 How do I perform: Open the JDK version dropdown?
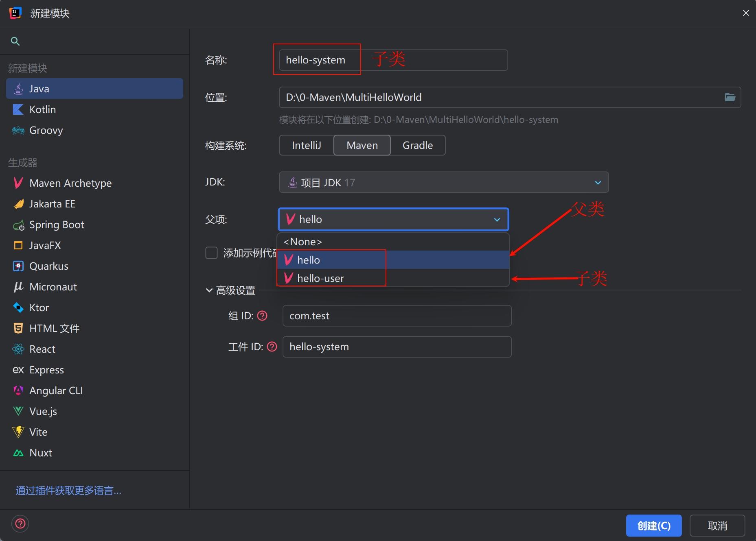tap(443, 182)
